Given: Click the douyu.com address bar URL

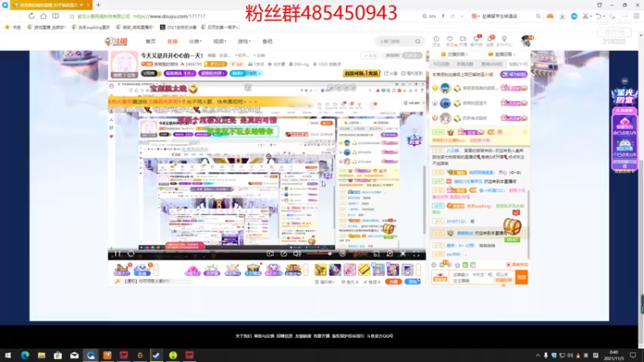Looking at the screenshot, I should coord(169,16).
